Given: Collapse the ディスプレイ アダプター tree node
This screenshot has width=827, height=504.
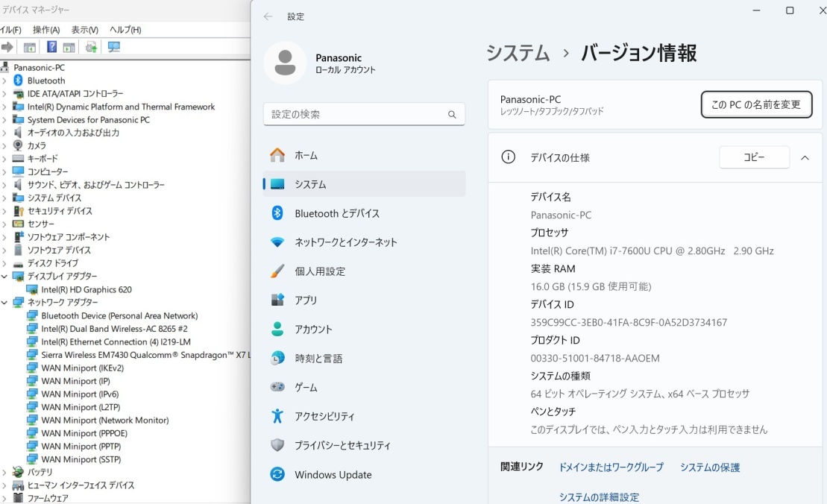Looking at the screenshot, I should tap(4, 276).
